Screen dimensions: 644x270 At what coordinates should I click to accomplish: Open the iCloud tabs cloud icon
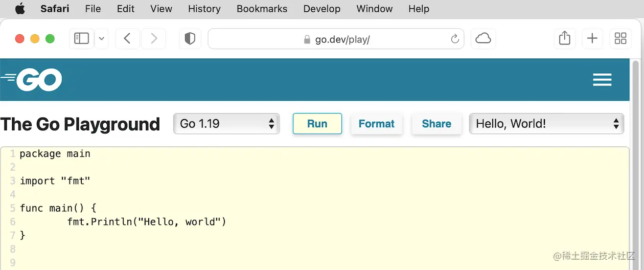pos(483,39)
